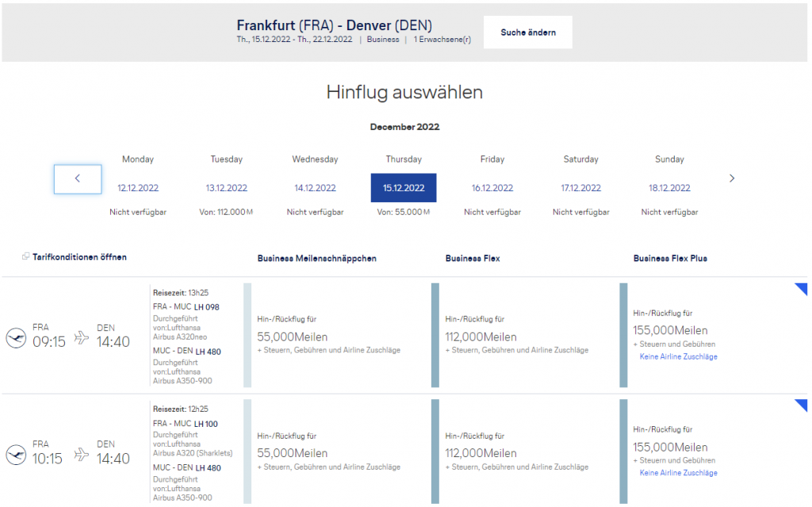
Task: Click the Suche ändern button
Action: [527, 33]
